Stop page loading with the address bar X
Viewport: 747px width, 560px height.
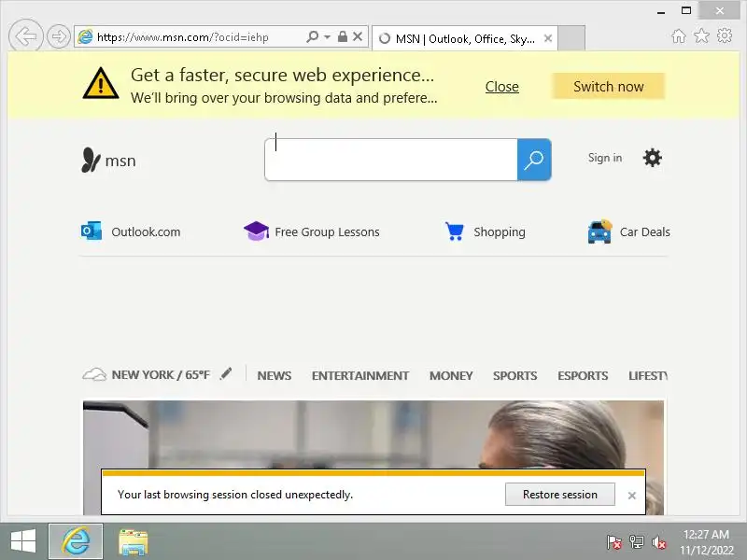pos(358,36)
